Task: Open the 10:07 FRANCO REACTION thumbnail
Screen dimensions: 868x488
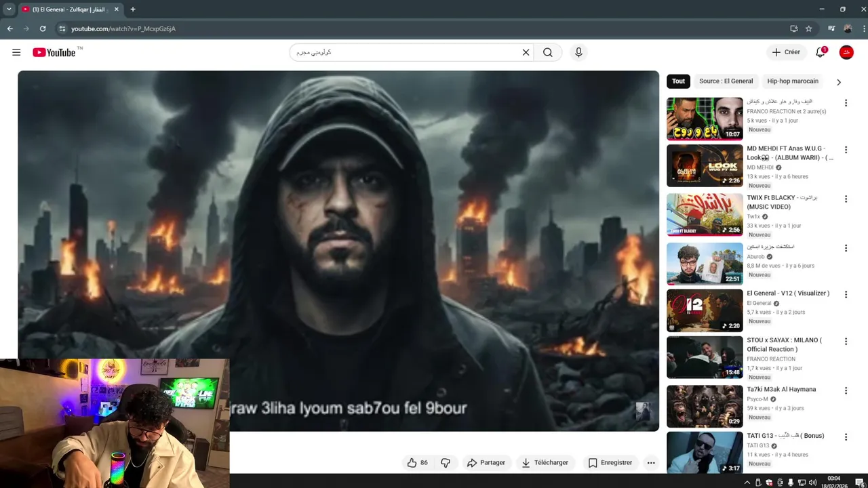Action: click(705, 119)
